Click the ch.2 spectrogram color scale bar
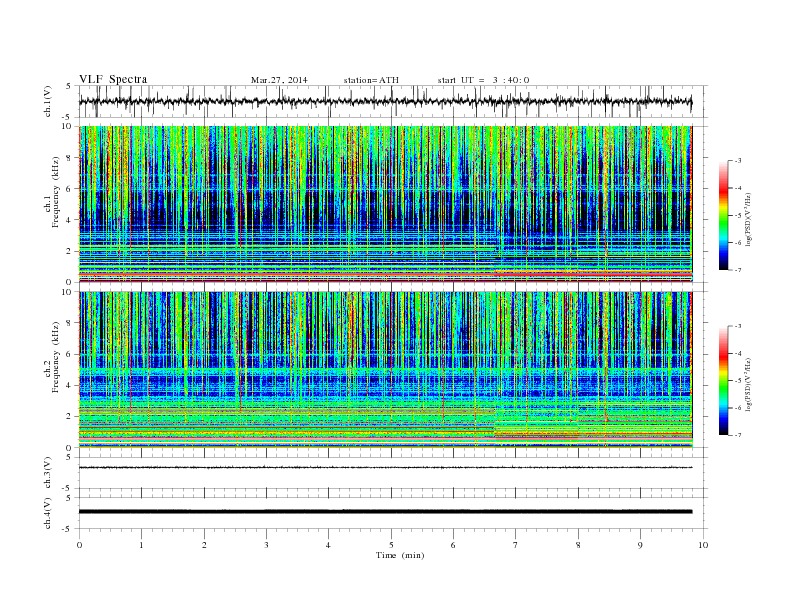792x612 pixels. tap(723, 381)
